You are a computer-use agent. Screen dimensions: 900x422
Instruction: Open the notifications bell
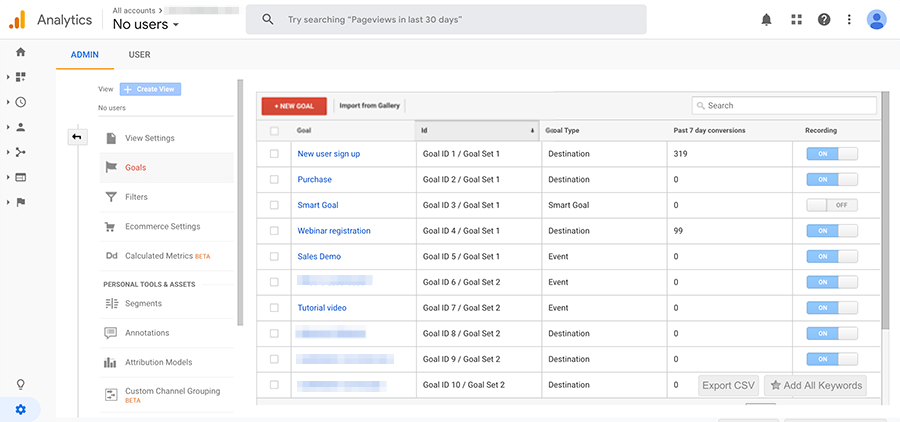coord(766,19)
